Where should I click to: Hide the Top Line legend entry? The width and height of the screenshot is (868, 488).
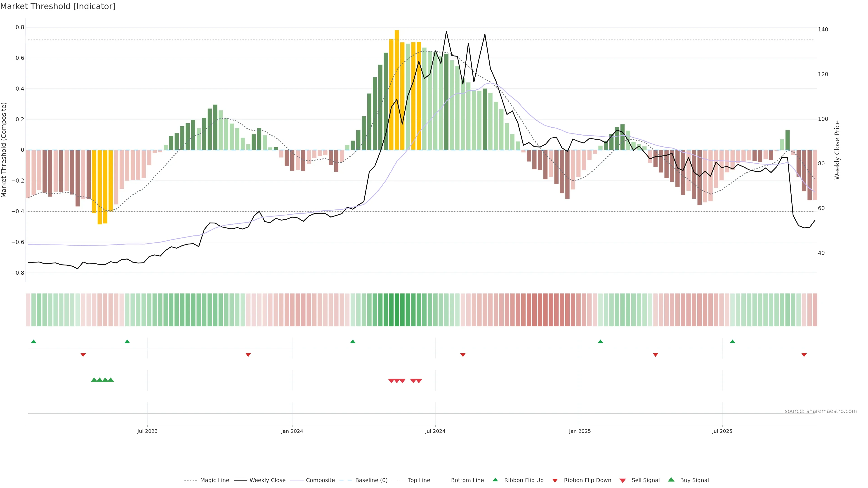[x=419, y=480]
